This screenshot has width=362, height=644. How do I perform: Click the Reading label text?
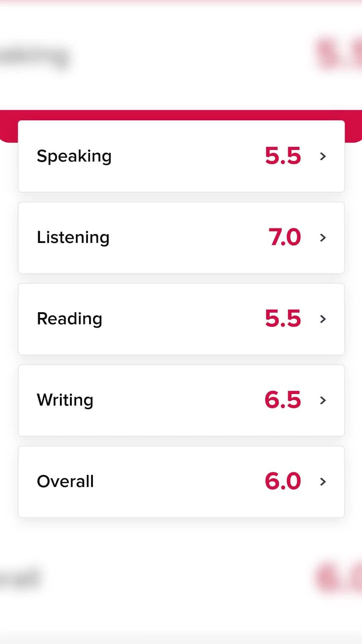(x=69, y=319)
